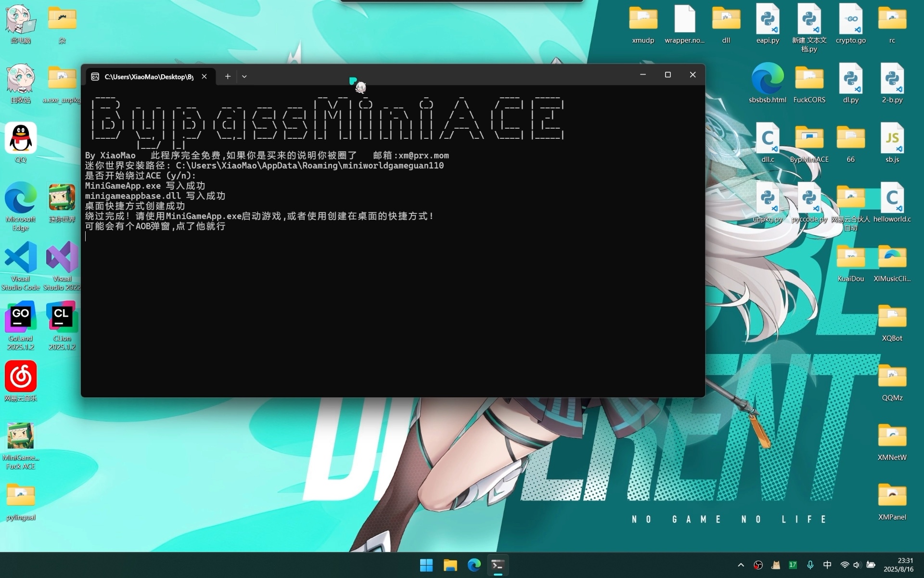Open the a.exe_unpkg folder
Image resolution: width=924 pixels, height=578 pixels.
62,83
